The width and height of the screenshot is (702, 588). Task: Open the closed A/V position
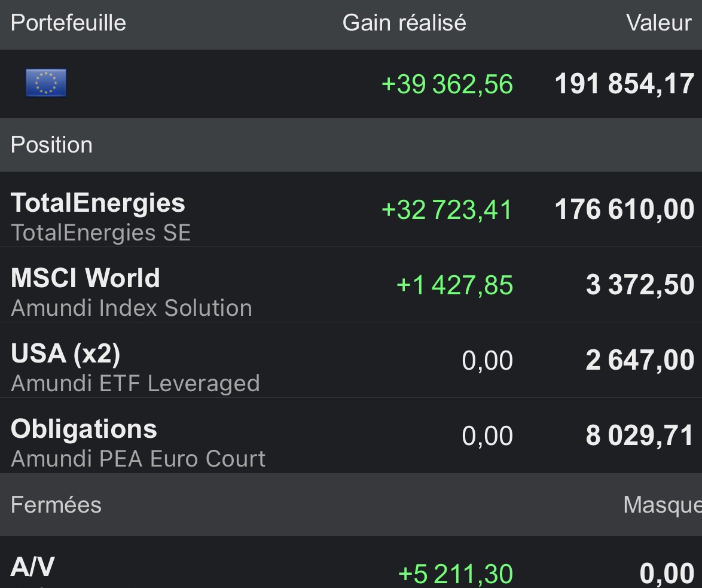[351, 562]
